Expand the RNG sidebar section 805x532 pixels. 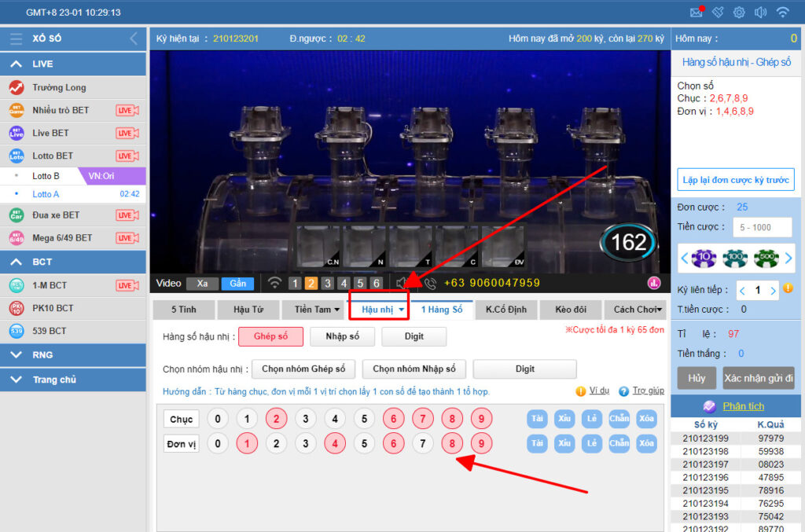pyautogui.click(x=16, y=355)
